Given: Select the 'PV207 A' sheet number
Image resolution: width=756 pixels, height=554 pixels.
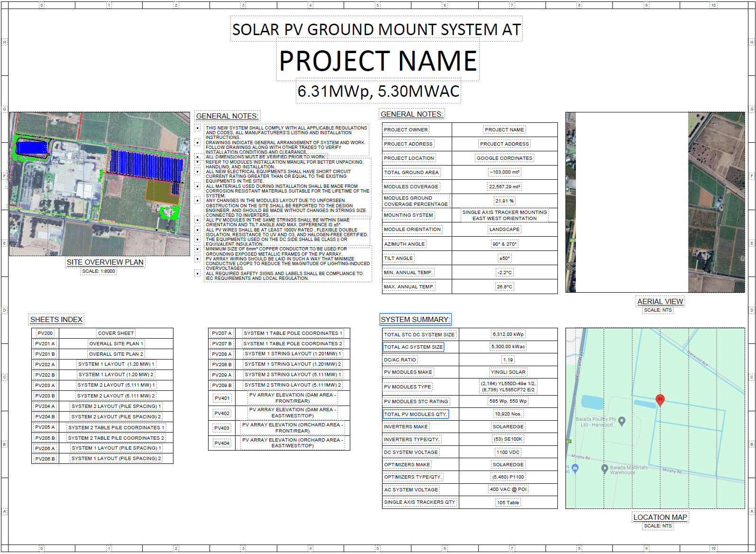Looking at the screenshot, I should click(221, 333).
